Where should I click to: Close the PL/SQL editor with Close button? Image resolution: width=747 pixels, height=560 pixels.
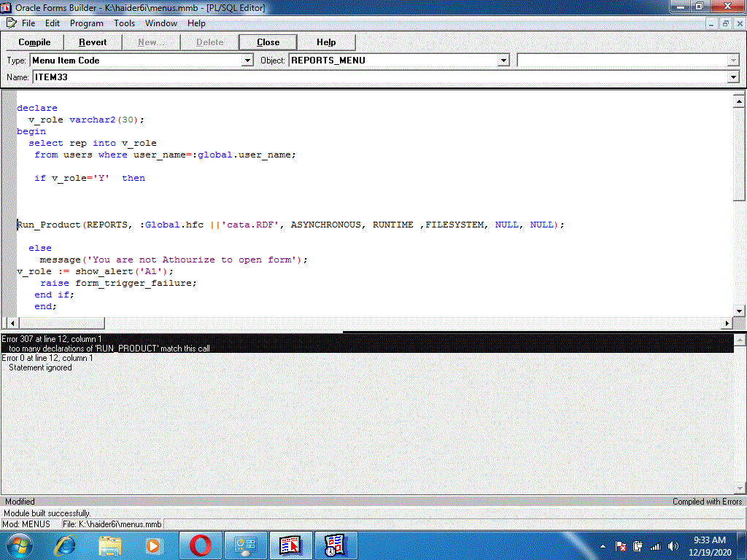pos(268,42)
